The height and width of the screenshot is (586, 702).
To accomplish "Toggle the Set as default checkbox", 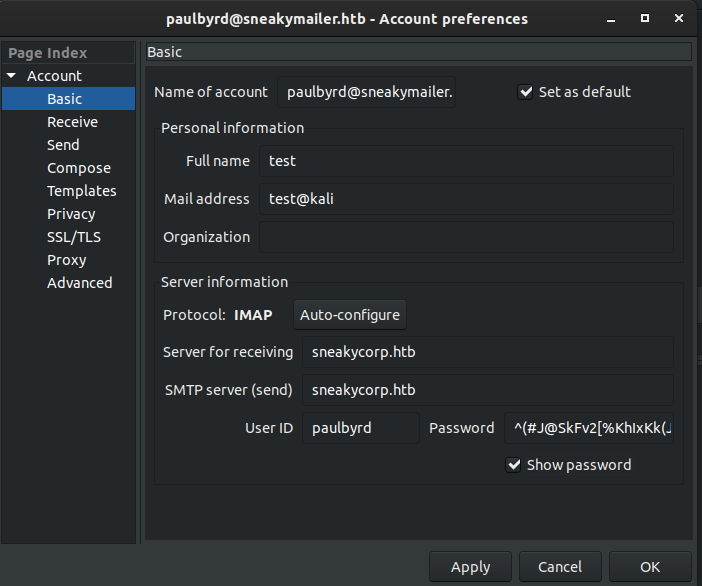I will 525,92.
